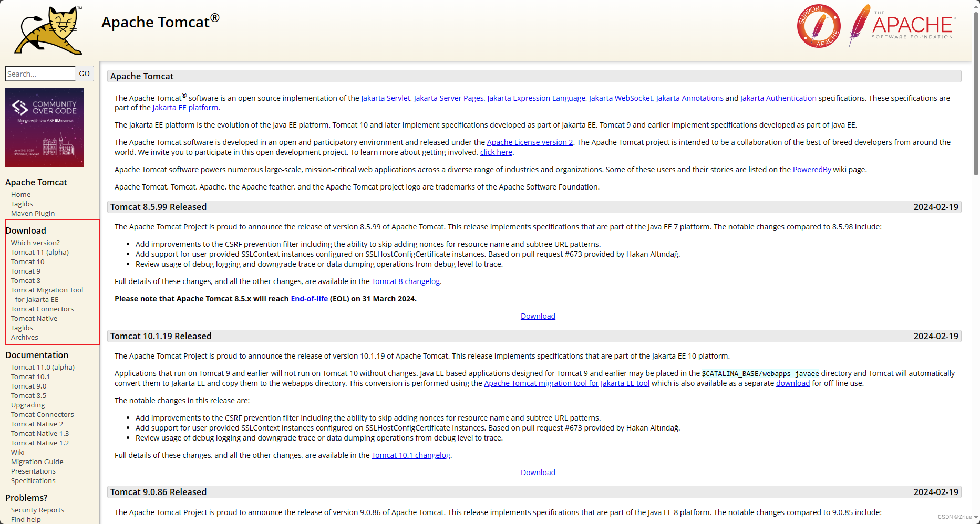Follow the Jakarta Expression Language link
980x524 pixels.
coord(536,98)
